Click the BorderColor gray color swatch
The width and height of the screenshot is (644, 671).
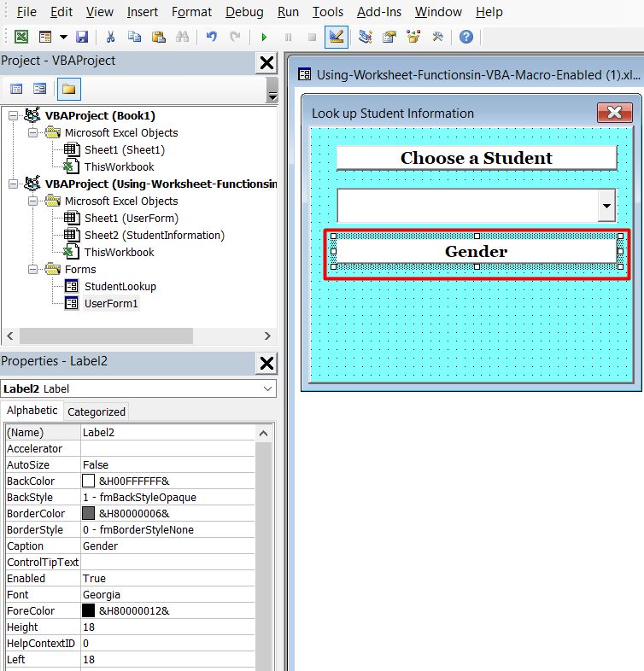point(88,513)
